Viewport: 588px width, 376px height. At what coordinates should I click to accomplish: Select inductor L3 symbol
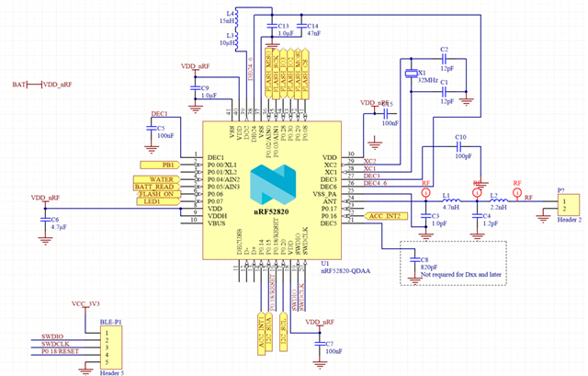click(x=237, y=39)
